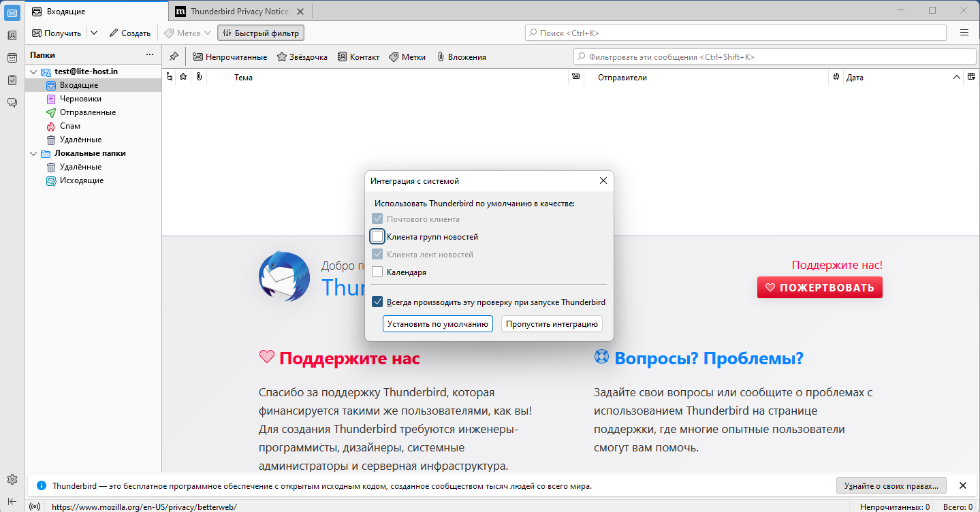
Task: Click Пропустить интеграцию button
Action: tap(552, 323)
